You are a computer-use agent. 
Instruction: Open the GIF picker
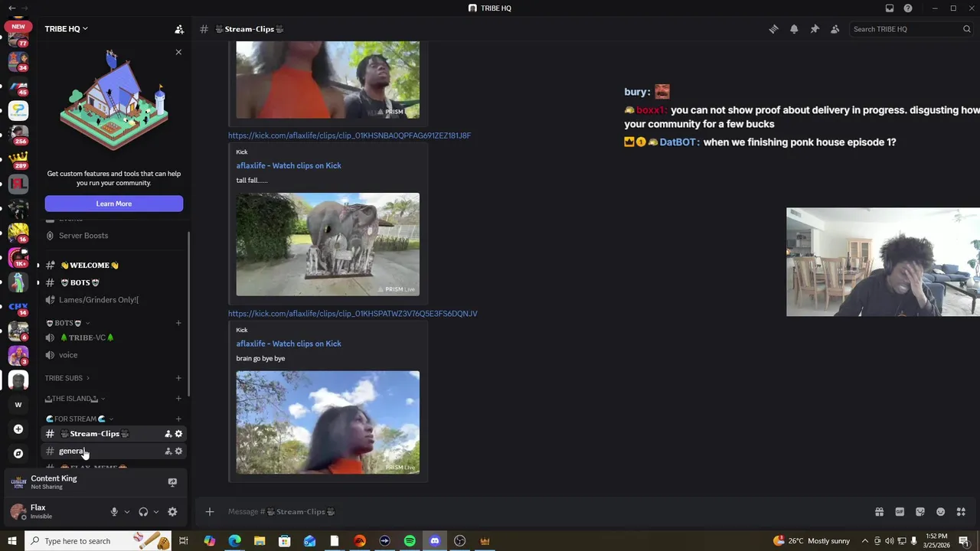coord(900,512)
